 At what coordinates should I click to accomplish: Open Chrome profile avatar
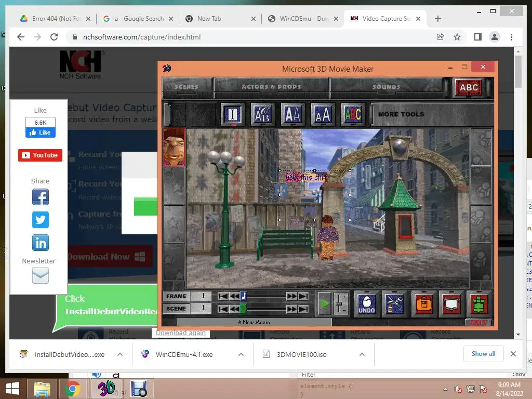pyautogui.click(x=495, y=37)
